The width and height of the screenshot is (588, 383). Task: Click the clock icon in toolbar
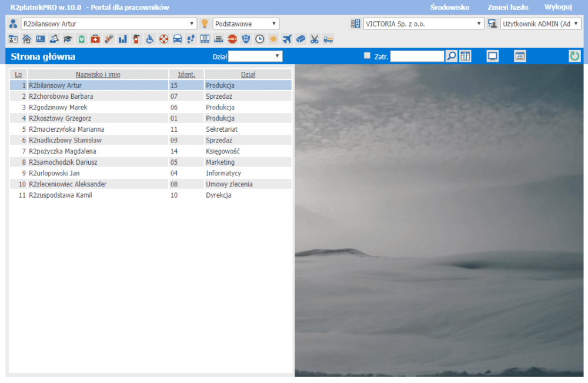(259, 39)
